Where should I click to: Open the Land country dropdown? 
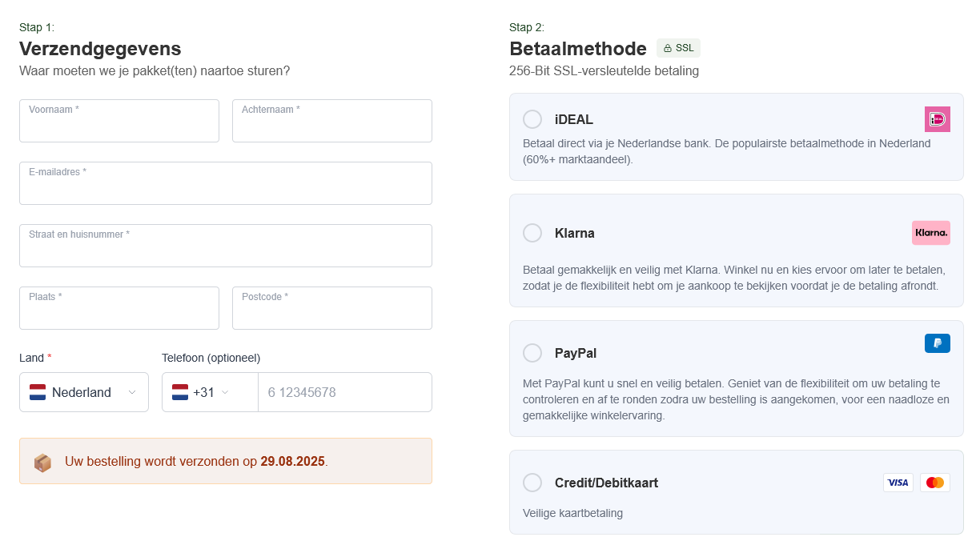84,392
